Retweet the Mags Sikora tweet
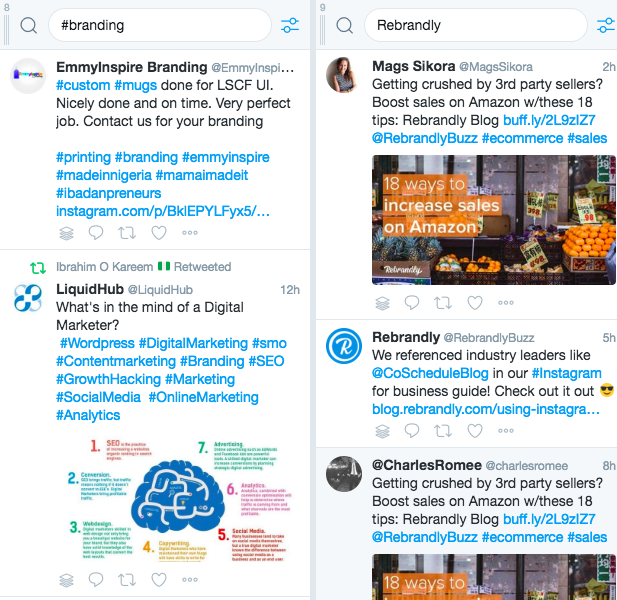Image resolution: width=617 pixels, height=600 pixels. pos(443,303)
